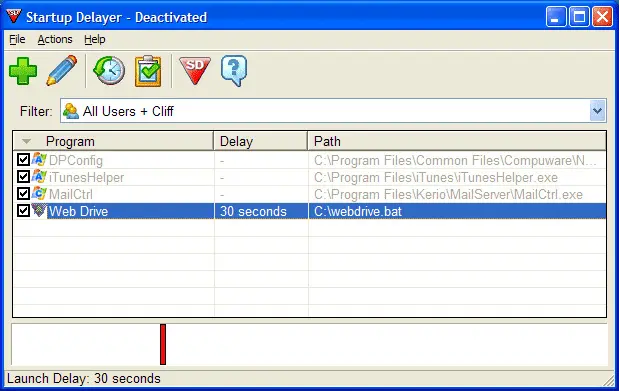
Task: Select the MailCtrl program name
Action: (x=71, y=194)
